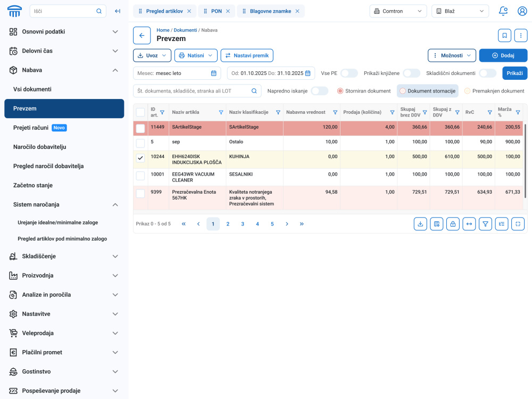The image size is (532, 399).
Task: Check the row checkbox for sep
Action: [140, 143]
